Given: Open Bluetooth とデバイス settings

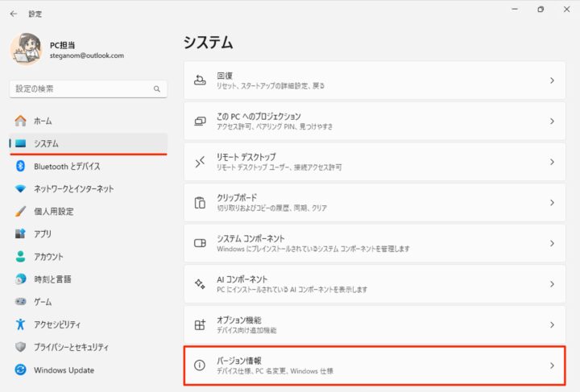Looking at the screenshot, I should 88,167.
